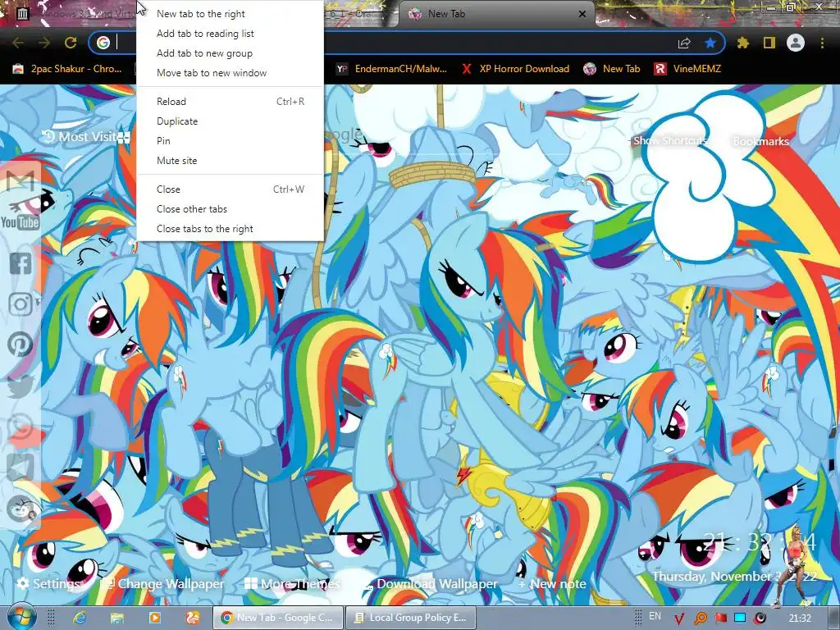Reload page with toolbar refresh icon

(71, 43)
